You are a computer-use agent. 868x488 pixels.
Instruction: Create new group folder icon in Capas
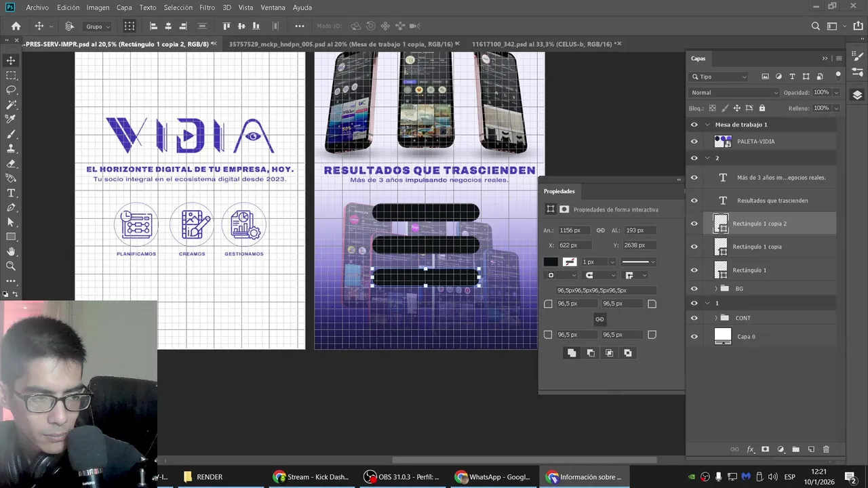(795, 449)
